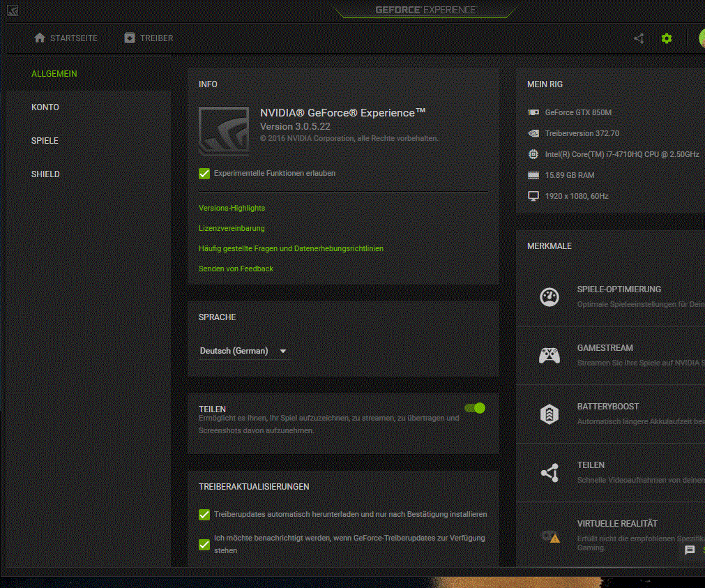Viewport: 705px width, 588px height.
Task: Click the BatteryBoost hexagon icon
Action: (549, 414)
